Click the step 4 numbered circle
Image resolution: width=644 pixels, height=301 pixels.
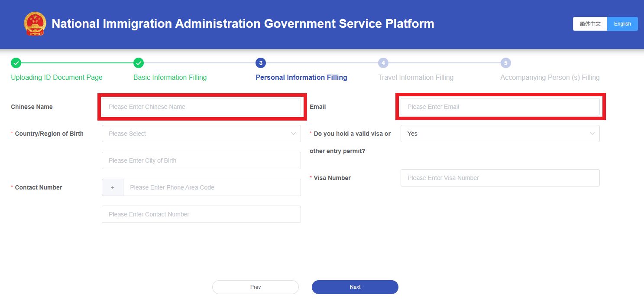point(383,63)
